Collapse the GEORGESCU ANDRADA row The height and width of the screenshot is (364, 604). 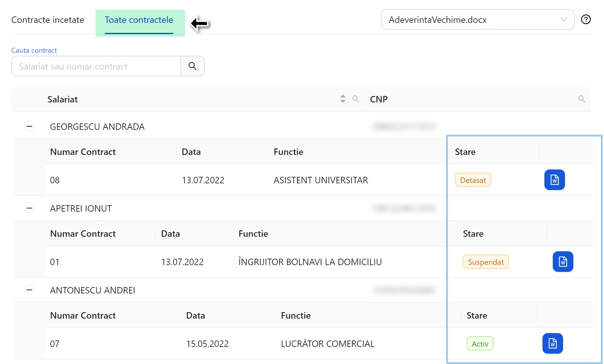click(x=29, y=127)
